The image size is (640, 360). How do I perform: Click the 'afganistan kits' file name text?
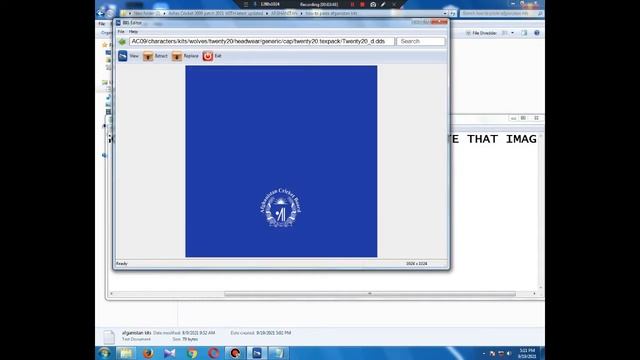click(136, 333)
